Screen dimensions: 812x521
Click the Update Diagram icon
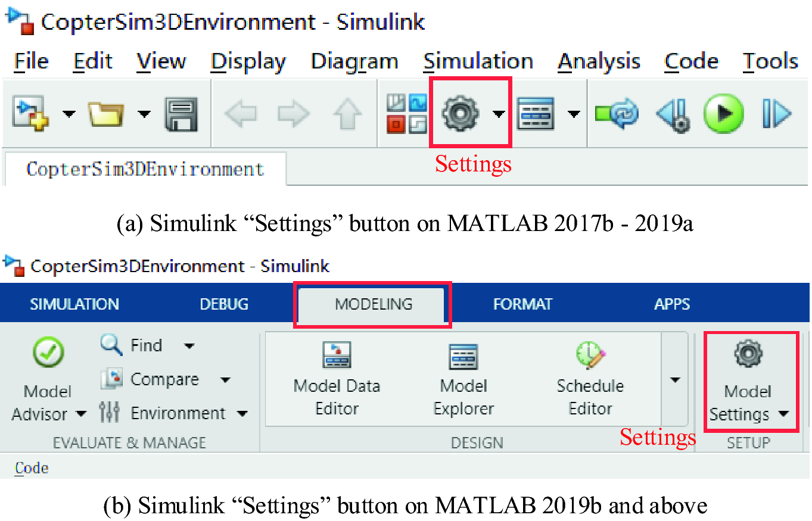(617, 113)
